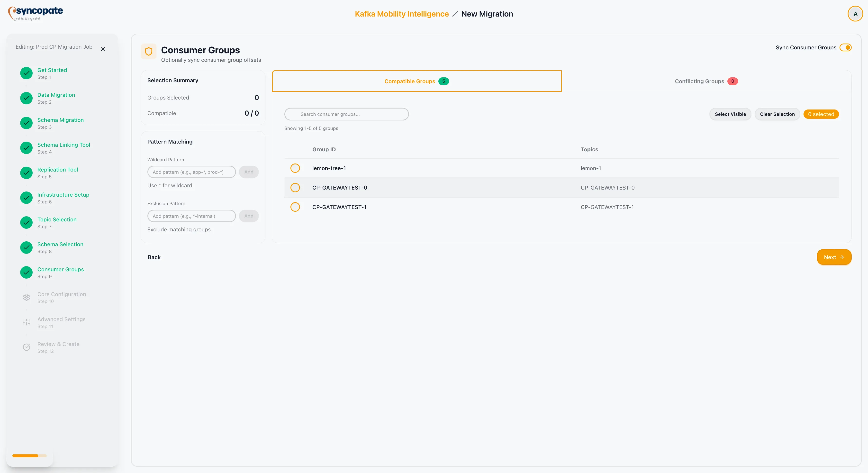Click the Replication Tool step checkmark

(x=26, y=173)
